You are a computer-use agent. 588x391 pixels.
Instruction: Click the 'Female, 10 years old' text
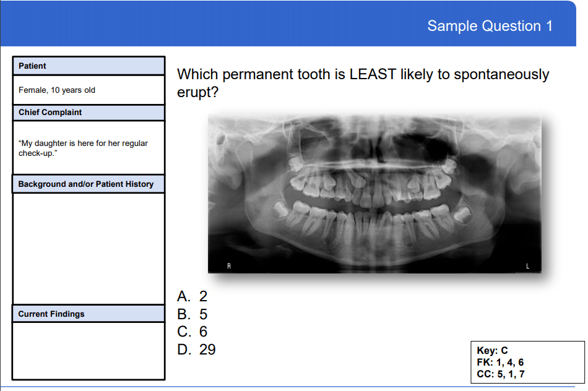[x=57, y=90]
